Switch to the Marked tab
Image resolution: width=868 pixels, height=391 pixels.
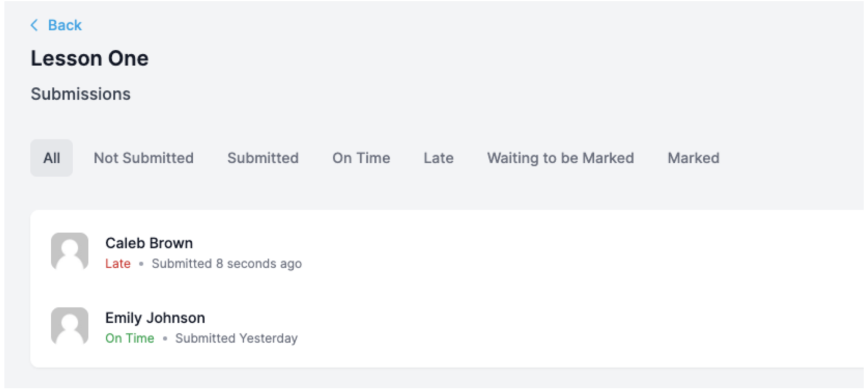[693, 158]
